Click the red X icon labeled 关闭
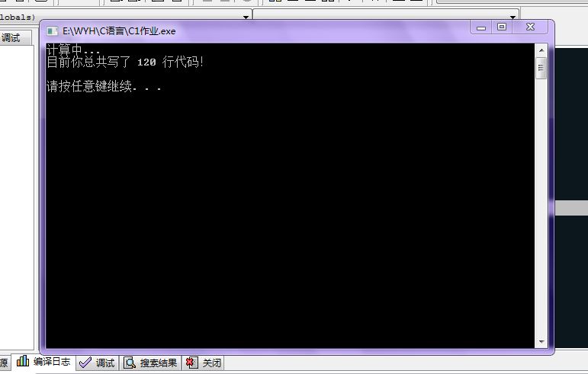 [191, 363]
